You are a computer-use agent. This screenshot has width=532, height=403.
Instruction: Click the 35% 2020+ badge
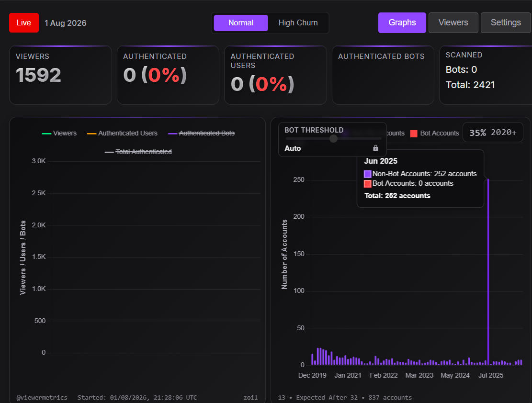[493, 132]
